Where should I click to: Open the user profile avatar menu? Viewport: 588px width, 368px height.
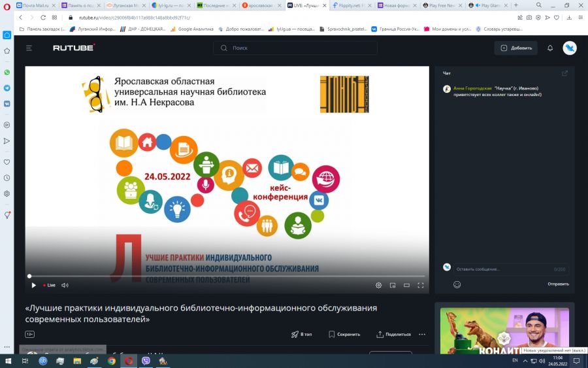pos(570,48)
